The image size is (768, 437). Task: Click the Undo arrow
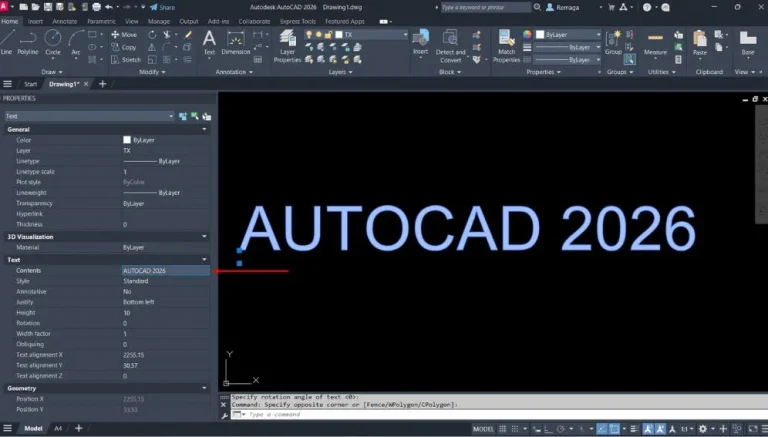pos(109,7)
